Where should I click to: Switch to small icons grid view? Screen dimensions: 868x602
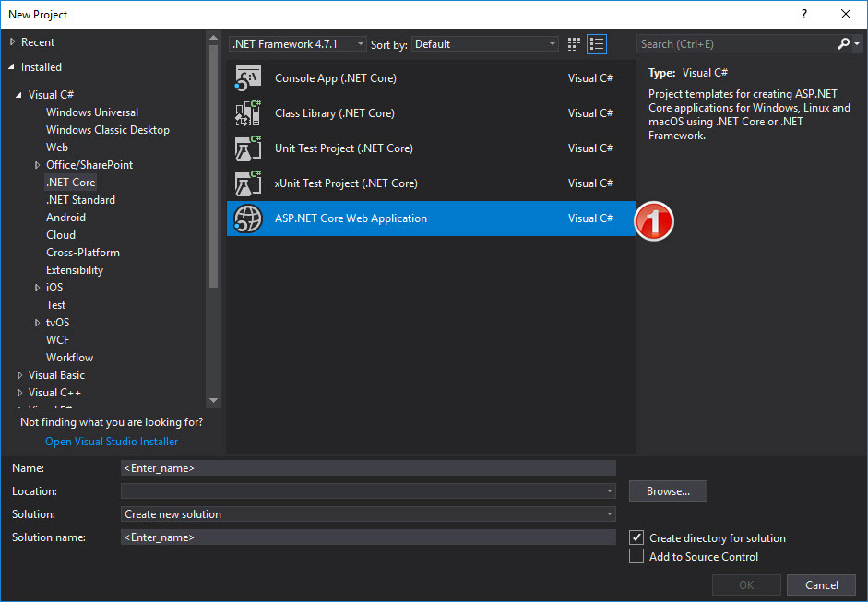click(574, 44)
